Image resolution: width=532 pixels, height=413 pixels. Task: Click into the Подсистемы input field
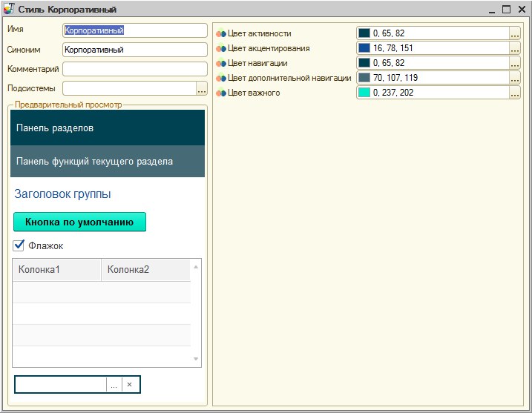point(129,88)
